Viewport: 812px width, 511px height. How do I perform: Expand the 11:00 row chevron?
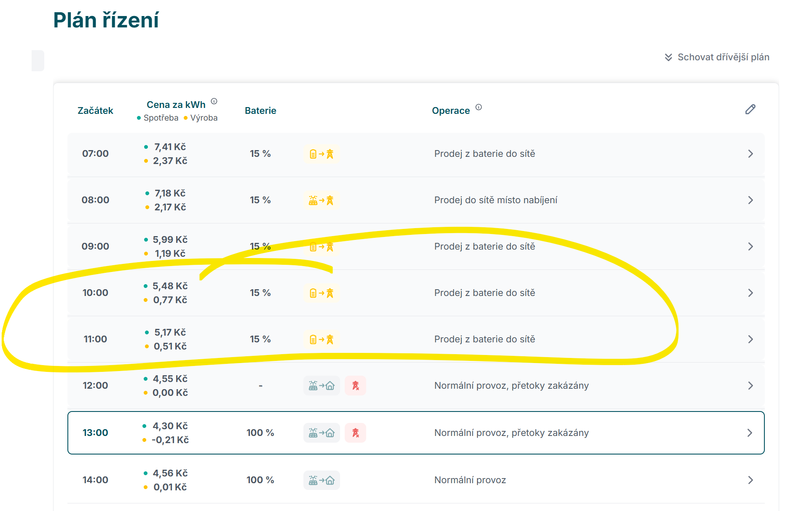click(x=750, y=339)
